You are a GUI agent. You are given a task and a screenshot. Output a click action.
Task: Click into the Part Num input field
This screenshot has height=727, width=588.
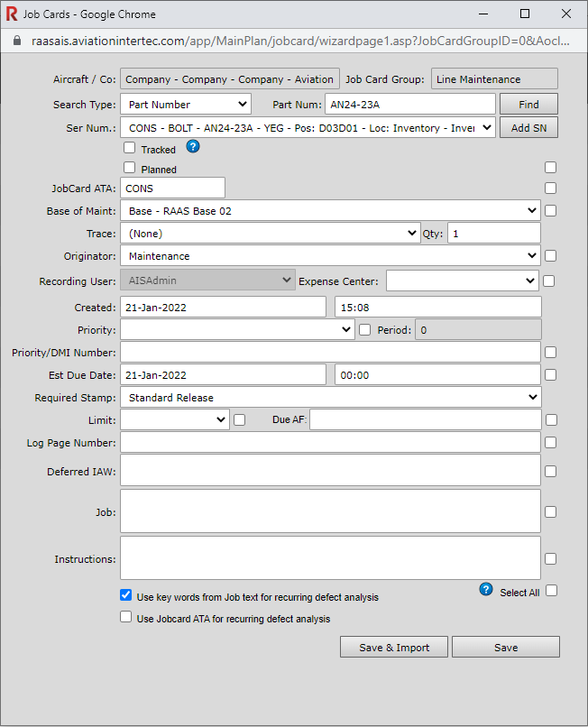pos(409,105)
